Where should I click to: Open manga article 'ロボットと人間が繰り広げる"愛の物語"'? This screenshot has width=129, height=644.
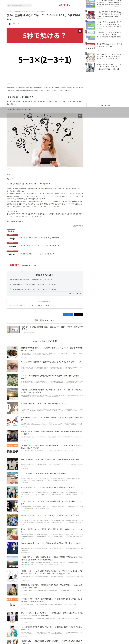coord(52,573)
